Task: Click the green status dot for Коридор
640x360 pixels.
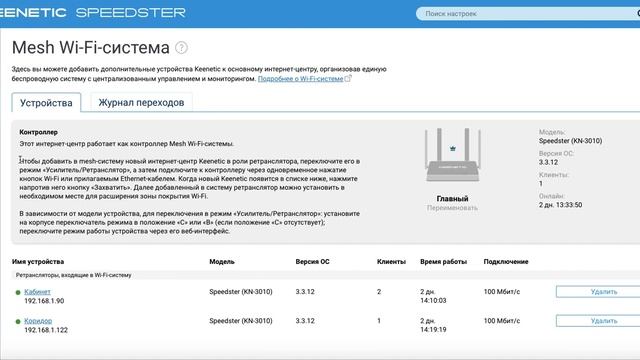Action: point(18,322)
